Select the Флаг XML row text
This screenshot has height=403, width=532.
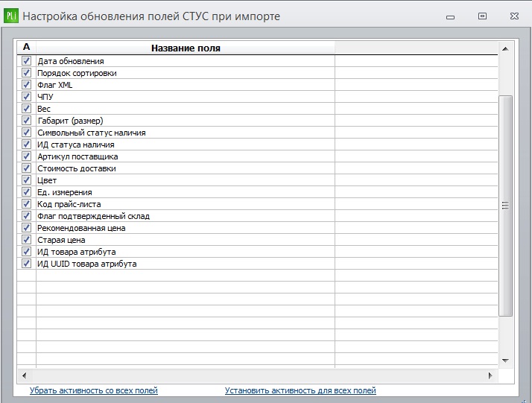[x=55, y=85]
